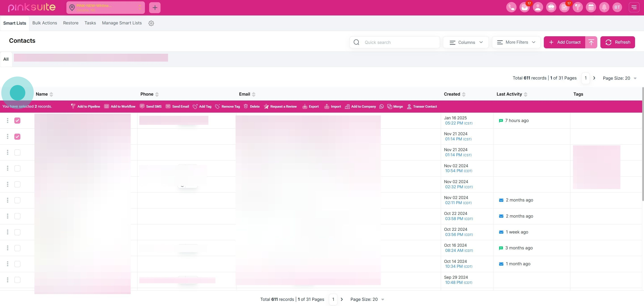
Task: Open the calendar icon in header
Action: point(591,7)
